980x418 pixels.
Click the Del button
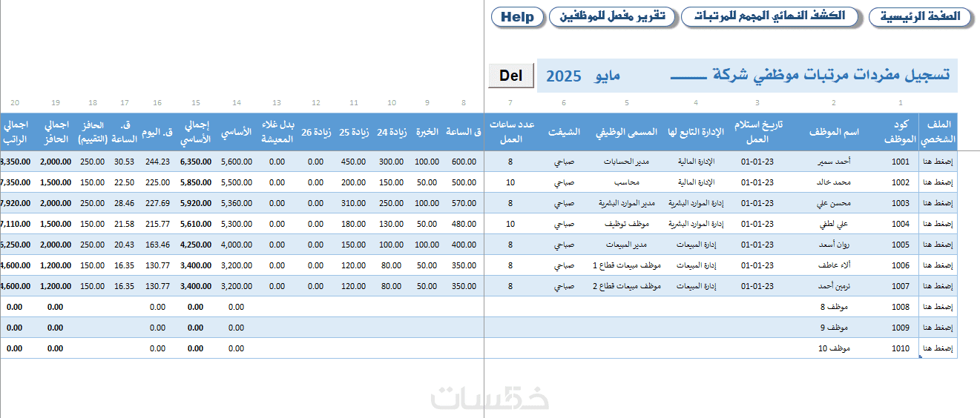tap(511, 76)
